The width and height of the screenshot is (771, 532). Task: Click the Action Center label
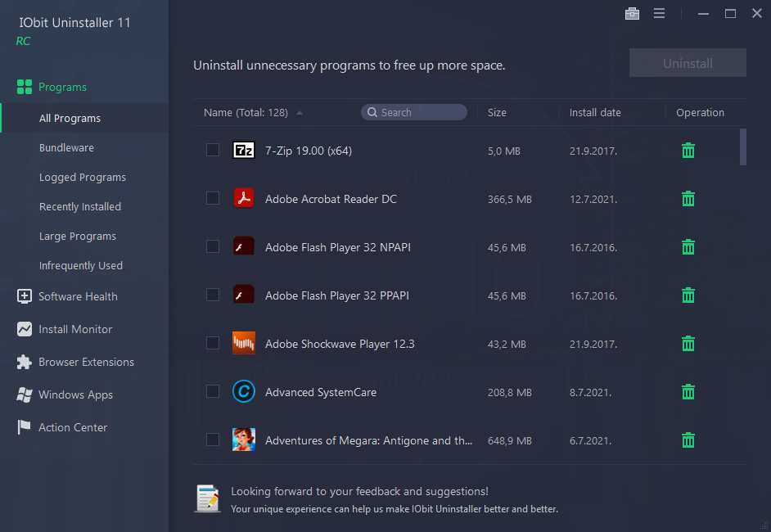click(73, 427)
